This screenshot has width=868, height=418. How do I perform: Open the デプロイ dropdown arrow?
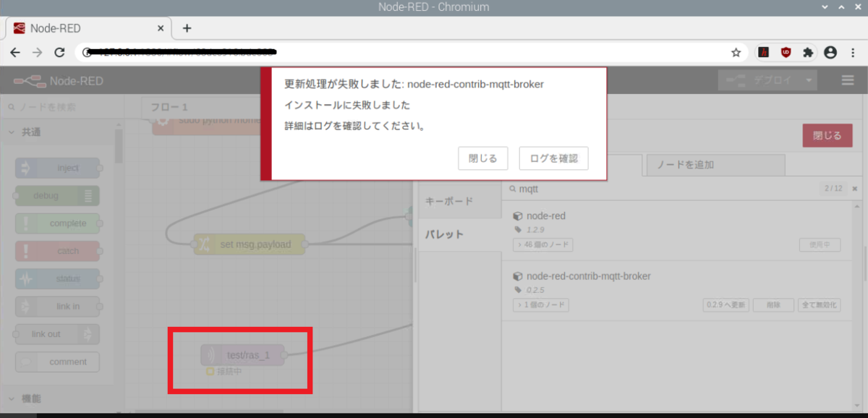pos(808,81)
